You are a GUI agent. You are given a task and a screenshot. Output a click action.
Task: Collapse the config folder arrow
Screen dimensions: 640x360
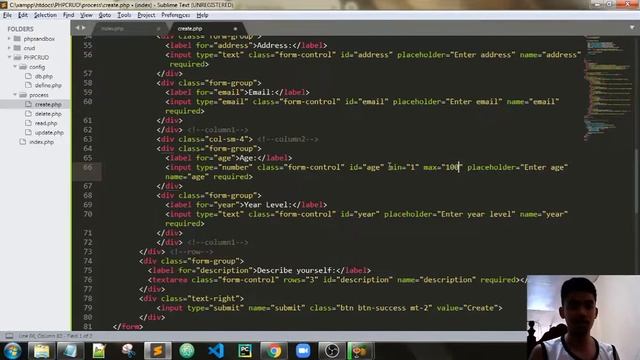[15, 67]
